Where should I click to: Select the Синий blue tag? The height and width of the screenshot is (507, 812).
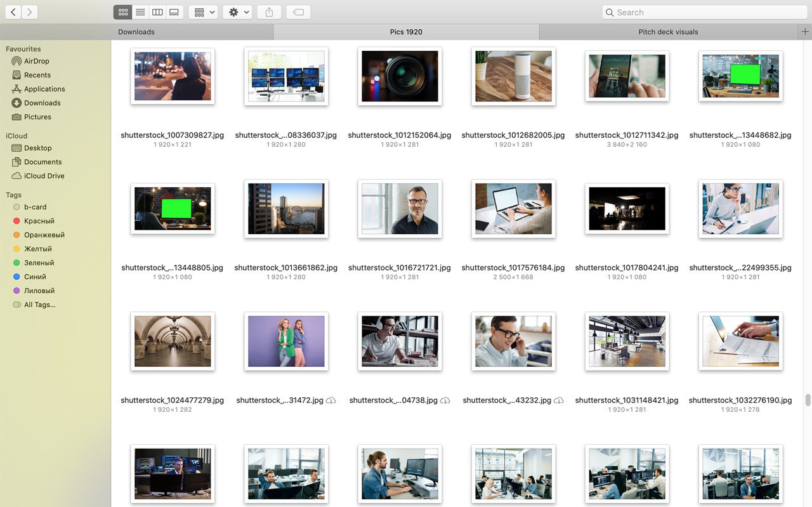point(35,277)
